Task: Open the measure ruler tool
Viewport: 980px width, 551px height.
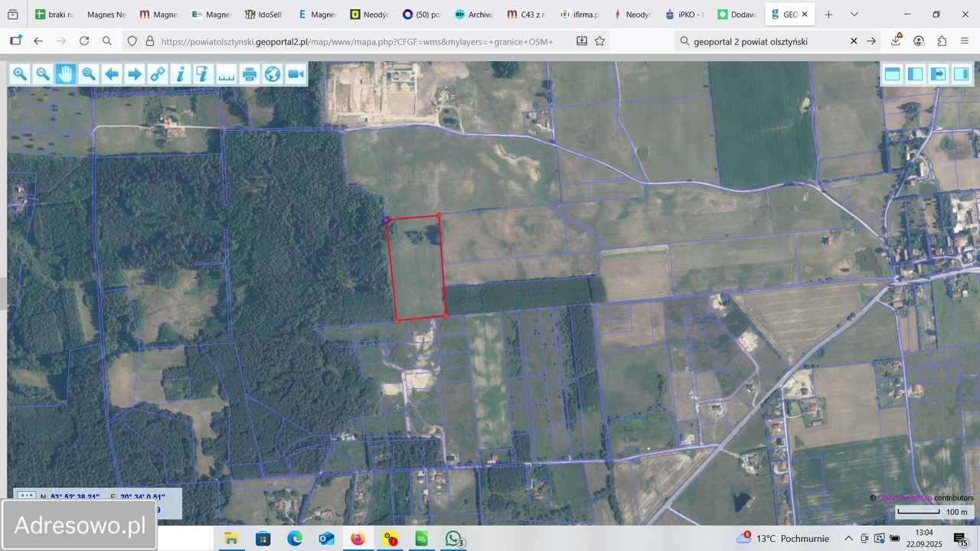Action: [227, 74]
